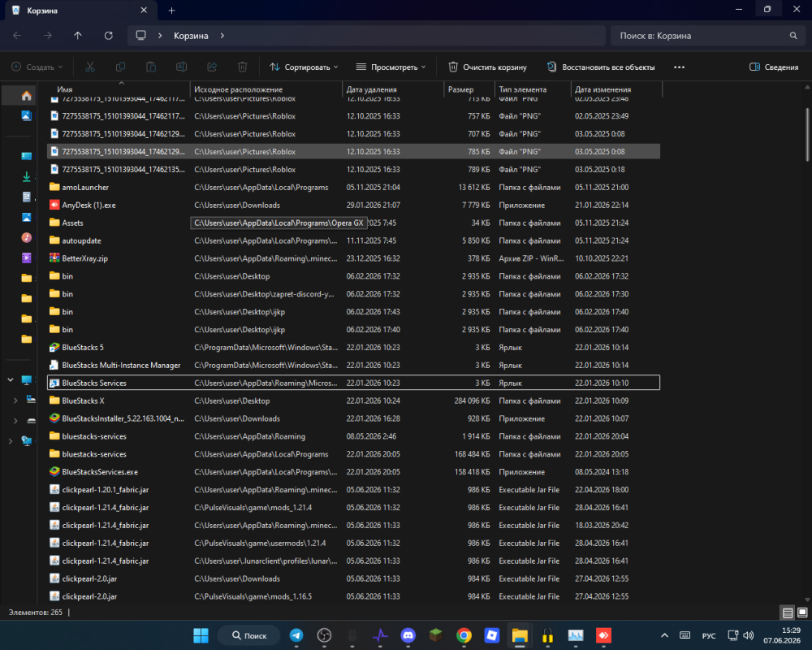This screenshot has width=812, height=650.
Task: Expand the Network tree node chevron
Action: click(x=11, y=441)
